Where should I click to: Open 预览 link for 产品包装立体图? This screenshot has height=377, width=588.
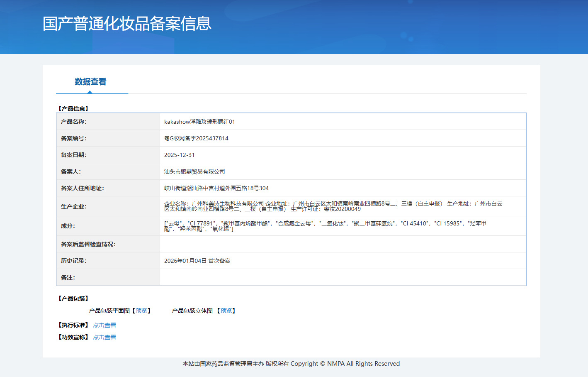[x=226, y=311]
